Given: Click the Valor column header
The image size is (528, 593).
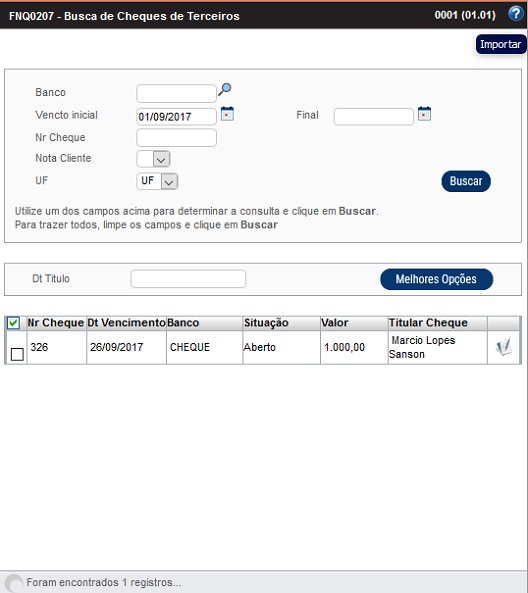Looking at the screenshot, I should (354, 323).
